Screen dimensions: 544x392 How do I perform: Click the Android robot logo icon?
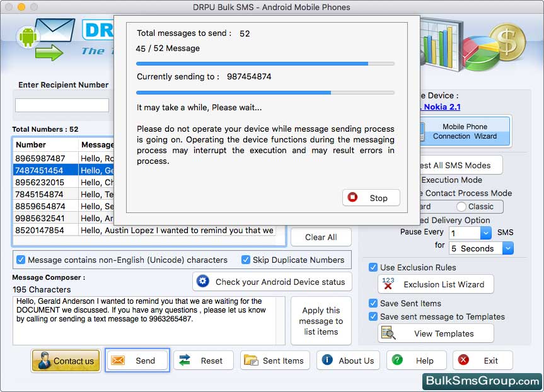click(28, 37)
